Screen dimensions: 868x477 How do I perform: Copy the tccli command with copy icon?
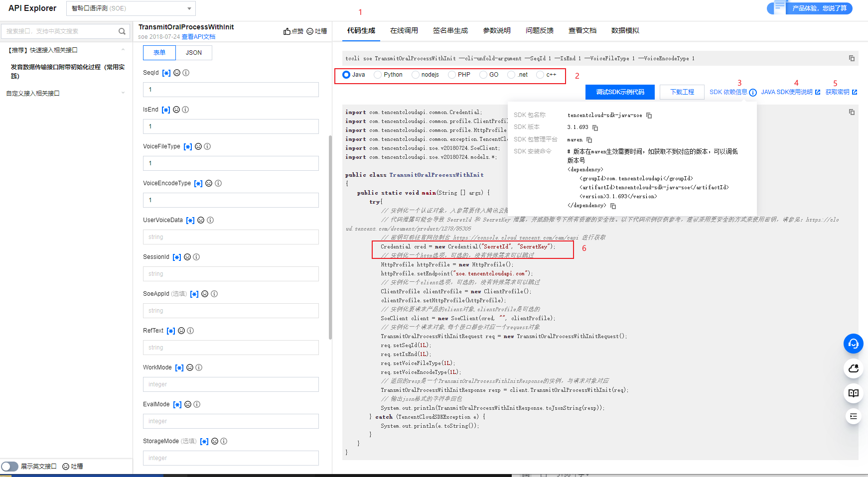coord(852,58)
